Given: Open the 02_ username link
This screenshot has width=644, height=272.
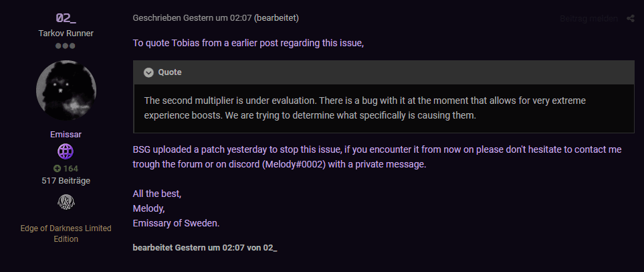Looking at the screenshot, I should (66, 17).
